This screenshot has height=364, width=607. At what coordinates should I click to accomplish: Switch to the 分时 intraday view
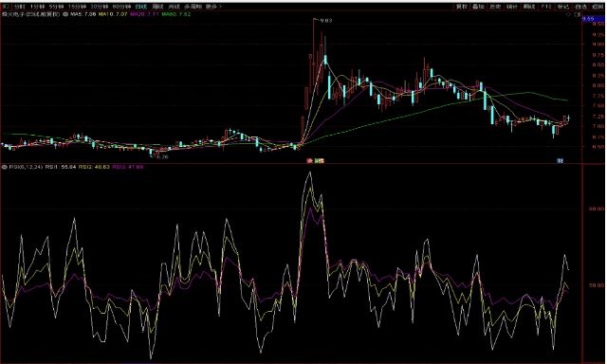pyautogui.click(x=20, y=7)
